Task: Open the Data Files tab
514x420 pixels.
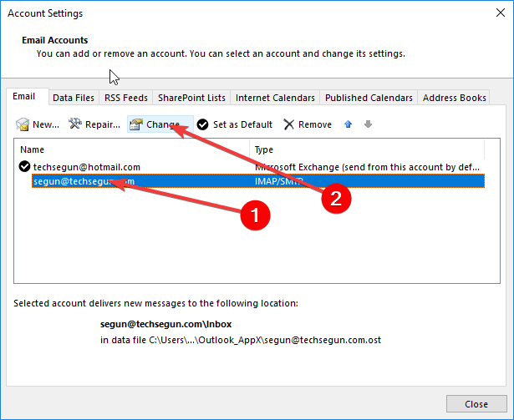Action: pyautogui.click(x=74, y=98)
